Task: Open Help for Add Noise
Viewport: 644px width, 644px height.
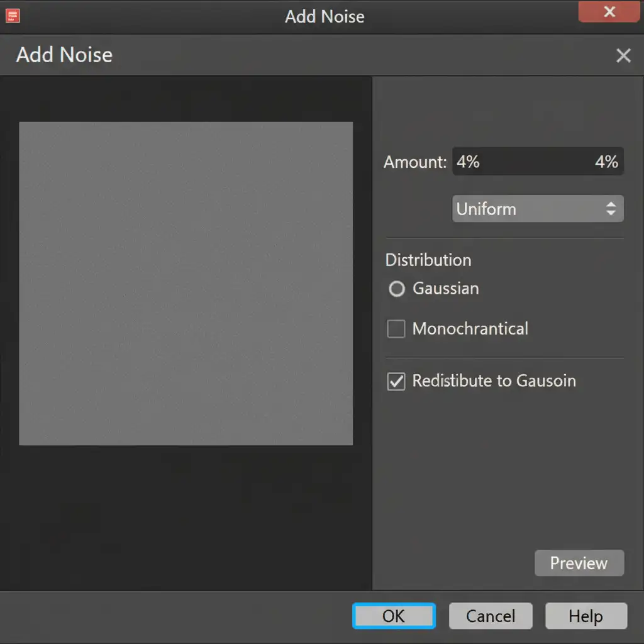Action: [x=586, y=616]
